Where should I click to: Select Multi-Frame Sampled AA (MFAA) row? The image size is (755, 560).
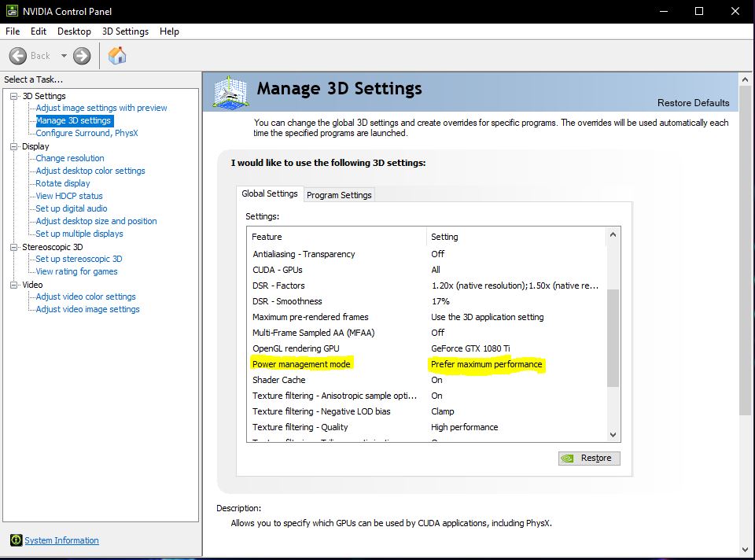(426, 333)
